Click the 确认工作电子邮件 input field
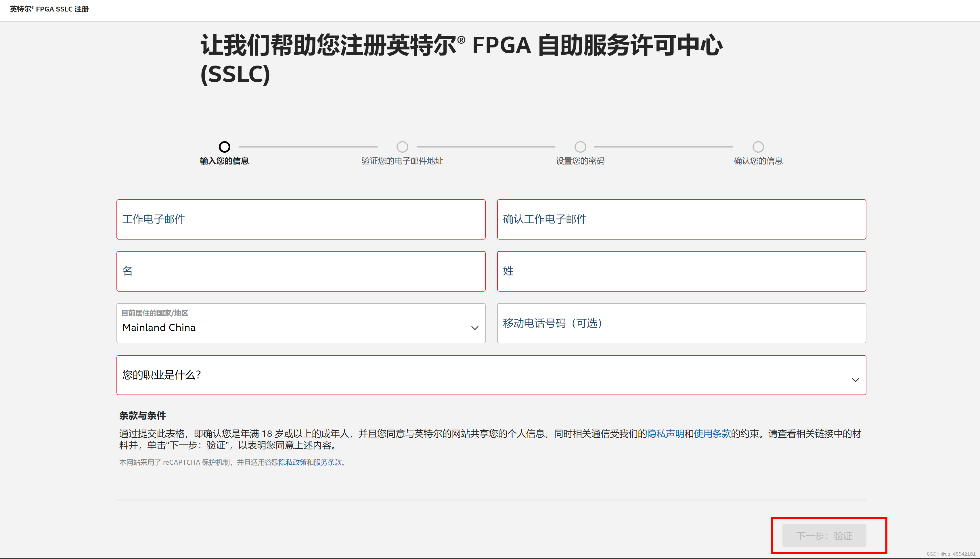 pyautogui.click(x=681, y=219)
